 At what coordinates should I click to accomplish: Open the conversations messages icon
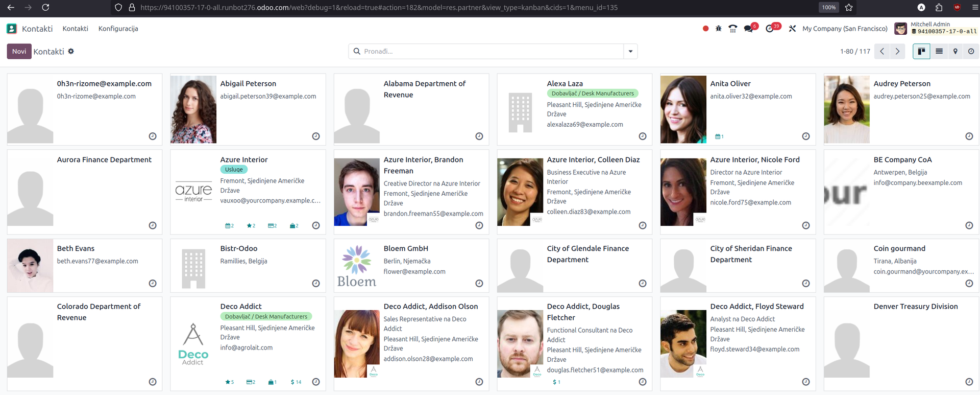749,29
